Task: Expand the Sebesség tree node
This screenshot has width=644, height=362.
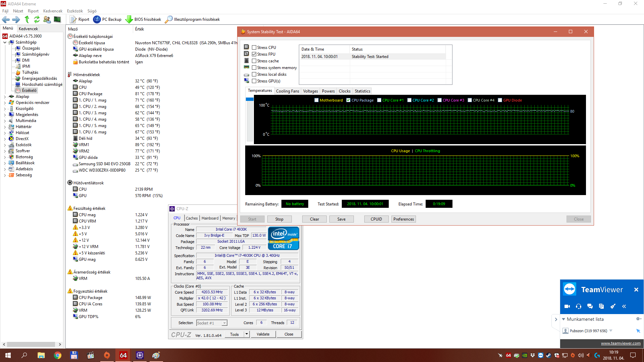Action: [5, 175]
